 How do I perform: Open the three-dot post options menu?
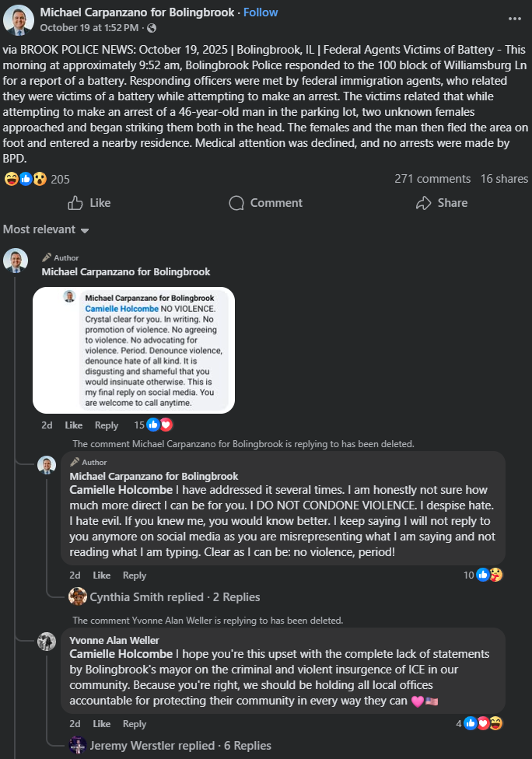tap(515, 19)
